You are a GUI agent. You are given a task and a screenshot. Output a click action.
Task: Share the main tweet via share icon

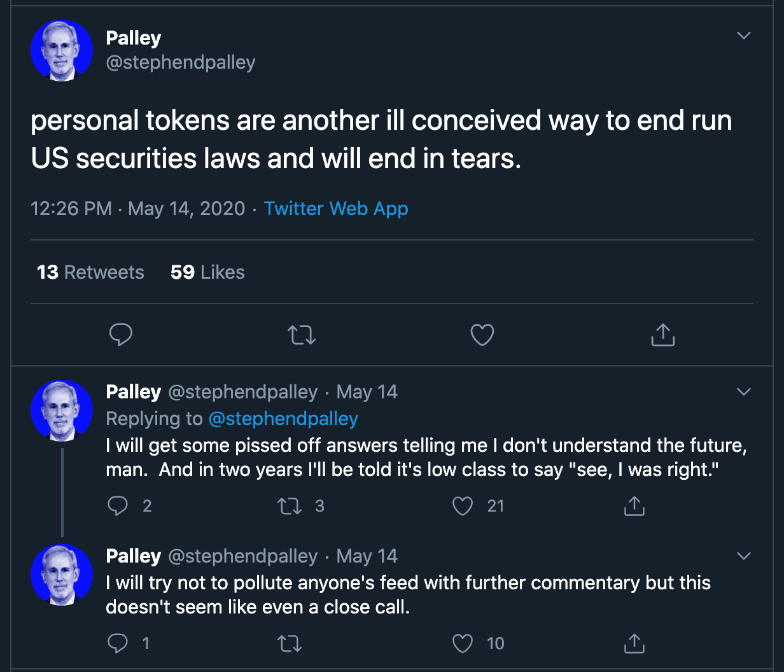[662, 335]
